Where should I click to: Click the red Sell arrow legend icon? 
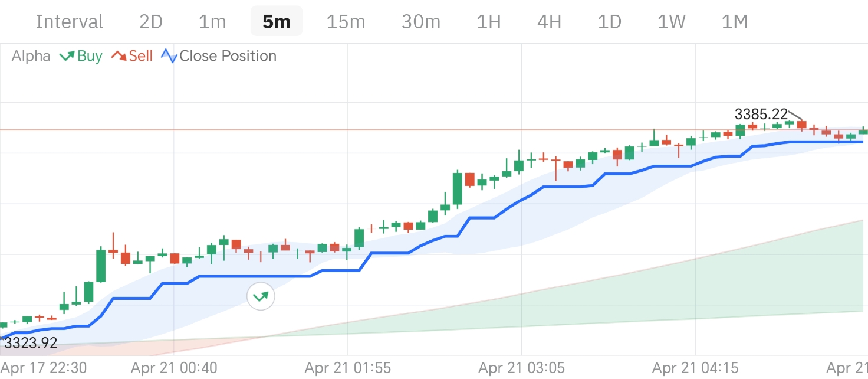coord(119,57)
